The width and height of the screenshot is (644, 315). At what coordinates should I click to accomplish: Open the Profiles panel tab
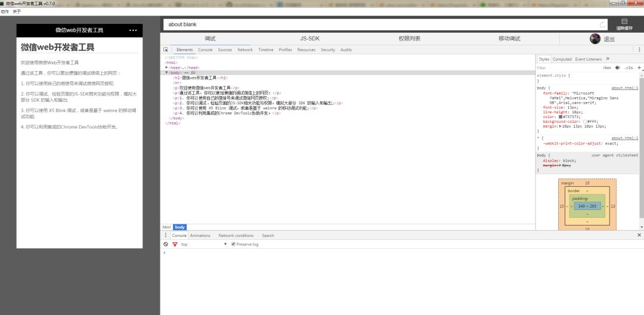(286, 50)
